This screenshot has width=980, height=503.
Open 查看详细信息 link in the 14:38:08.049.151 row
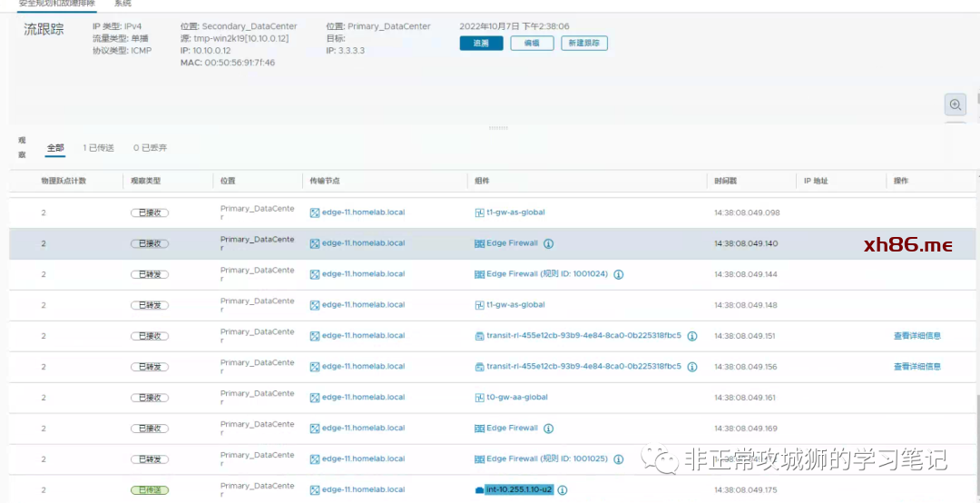pos(916,336)
